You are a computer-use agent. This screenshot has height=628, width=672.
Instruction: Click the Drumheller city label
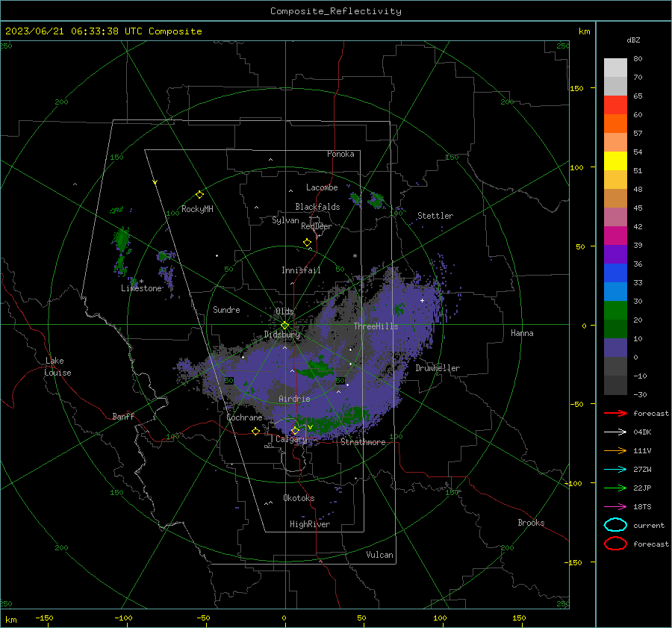438,368
